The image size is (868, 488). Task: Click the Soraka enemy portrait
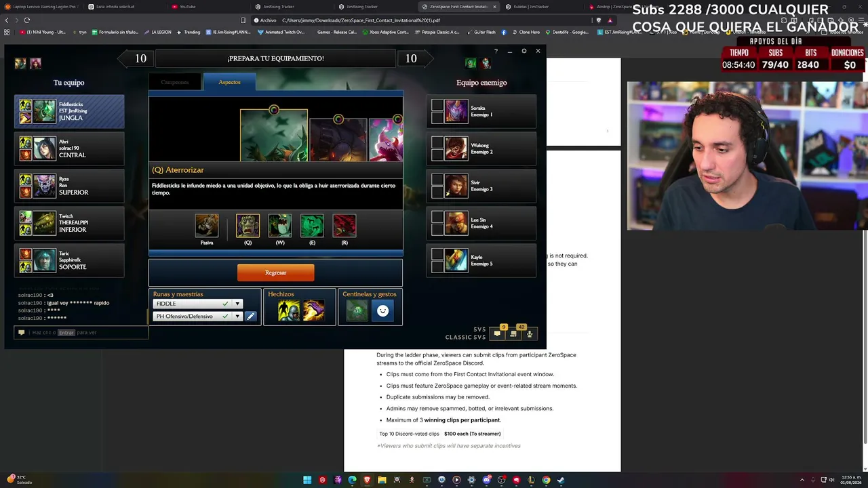[x=456, y=111]
